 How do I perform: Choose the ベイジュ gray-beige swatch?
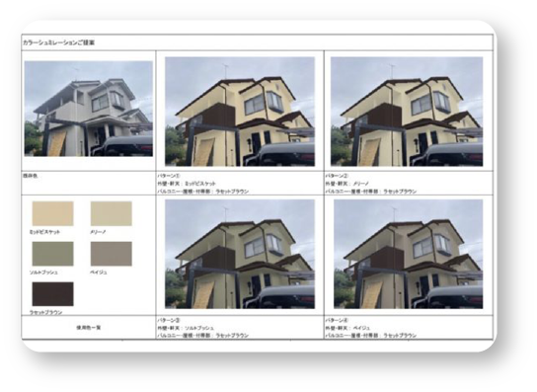(x=111, y=254)
